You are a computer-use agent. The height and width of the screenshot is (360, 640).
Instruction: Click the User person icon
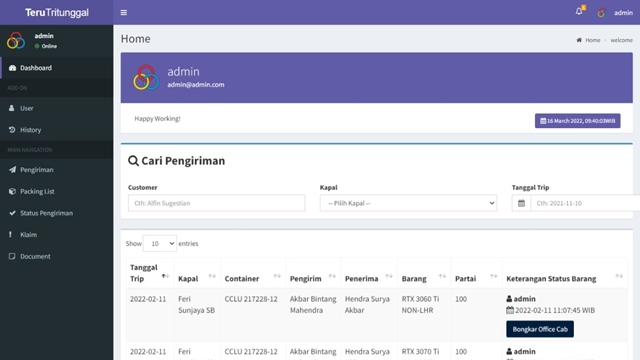pos(12,108)
